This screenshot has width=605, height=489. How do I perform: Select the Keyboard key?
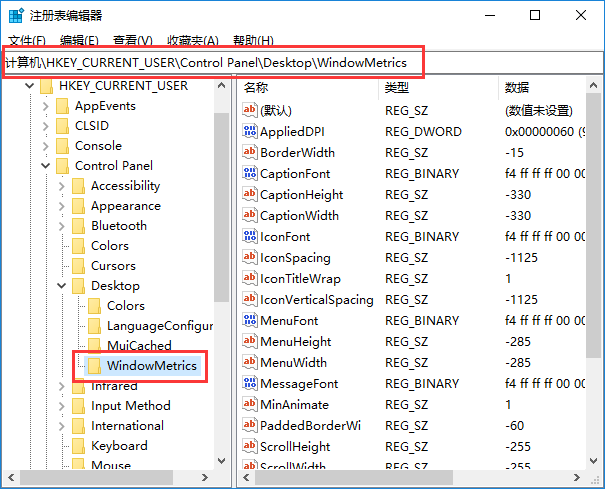pyautogui.click(x=119, y=446)
